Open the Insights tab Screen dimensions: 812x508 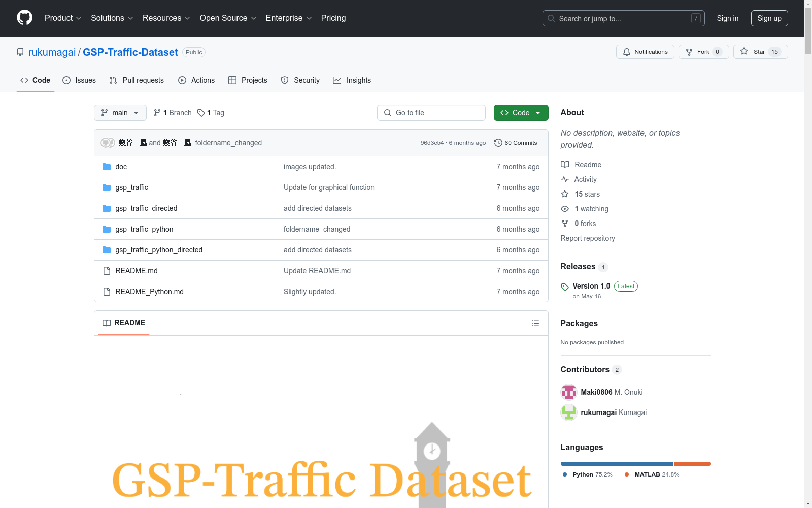coord(352,80)
